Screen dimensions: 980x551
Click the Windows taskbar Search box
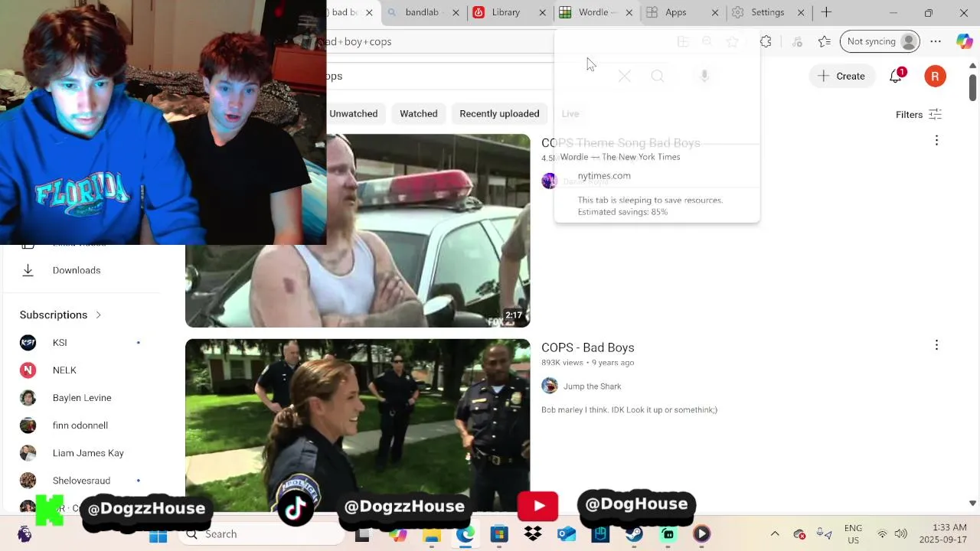point(263,534)
